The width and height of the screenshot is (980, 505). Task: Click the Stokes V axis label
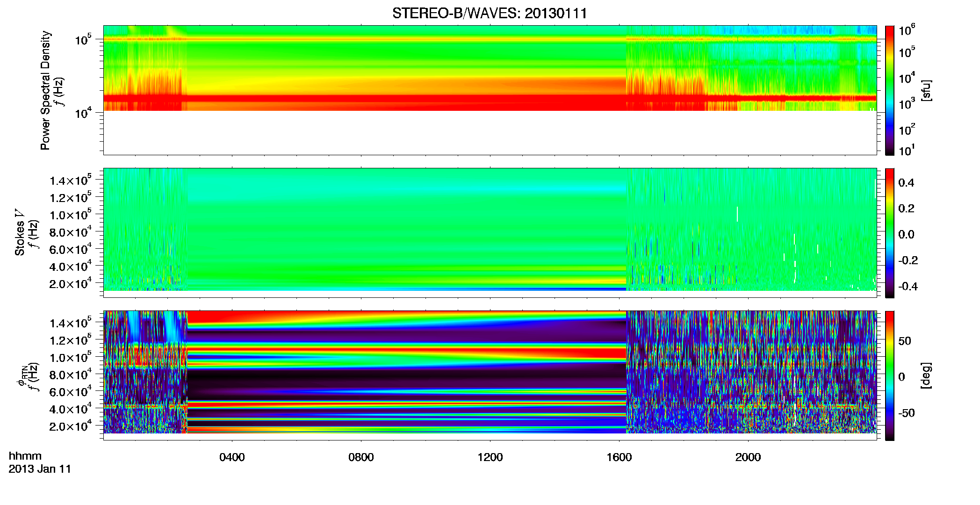coord(20,232)
